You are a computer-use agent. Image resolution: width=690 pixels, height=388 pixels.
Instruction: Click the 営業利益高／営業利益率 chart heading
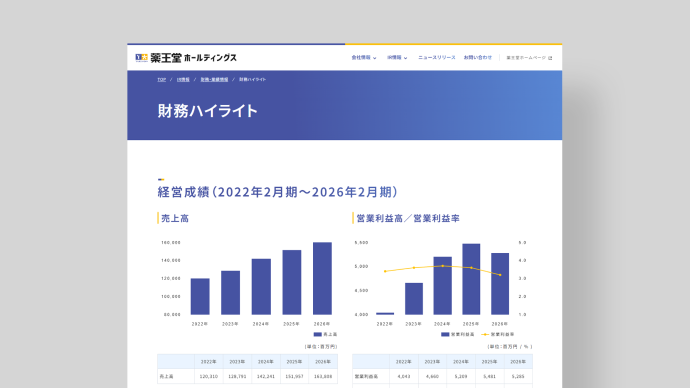[x=408, y=218]
